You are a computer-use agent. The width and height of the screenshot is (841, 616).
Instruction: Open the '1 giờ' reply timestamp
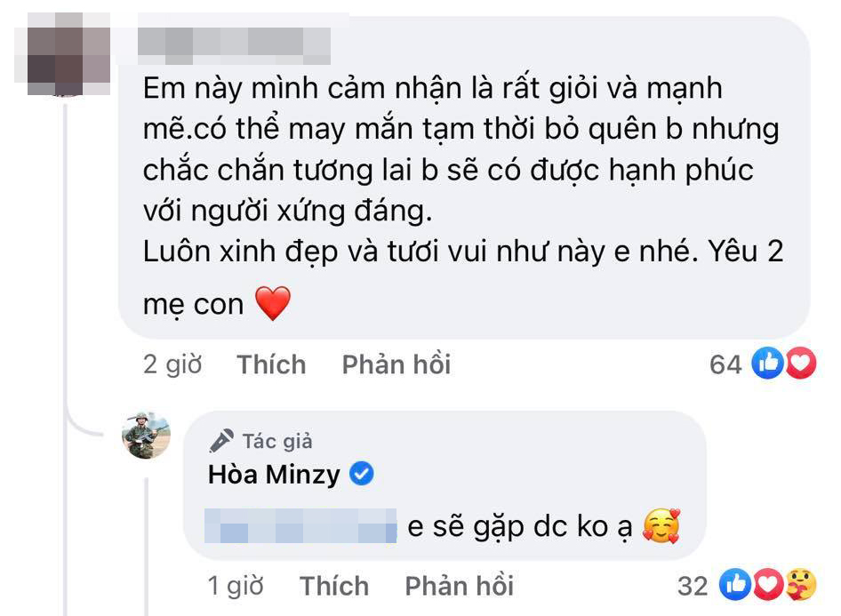[x=236, y=586]
